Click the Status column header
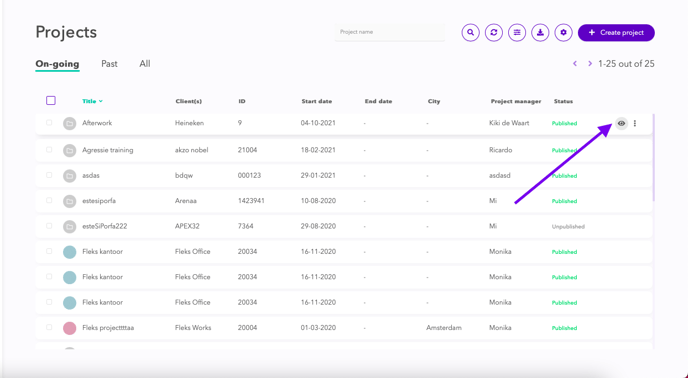 pos(563,101)
